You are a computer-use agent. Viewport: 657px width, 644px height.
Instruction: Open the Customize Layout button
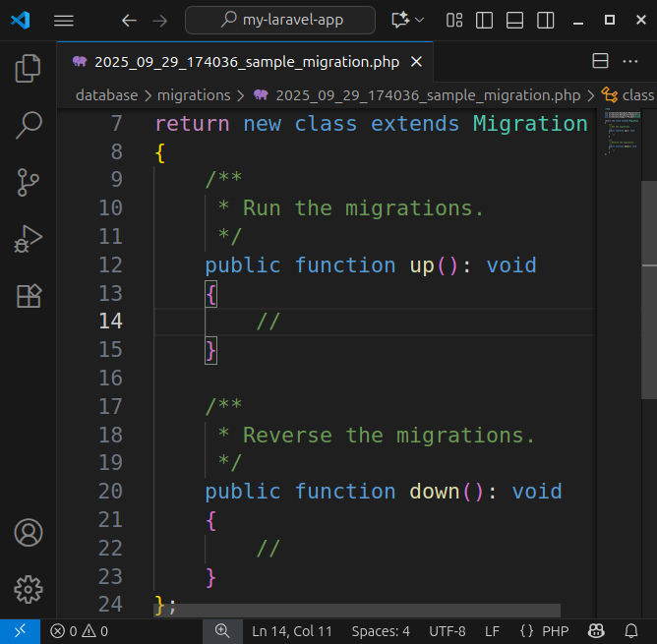[454, 20]
